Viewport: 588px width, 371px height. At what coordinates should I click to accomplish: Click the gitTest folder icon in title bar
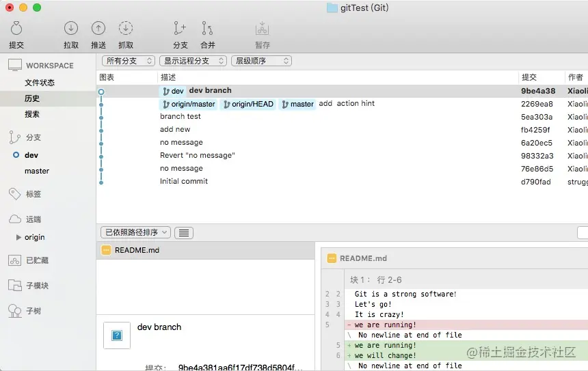332,8
